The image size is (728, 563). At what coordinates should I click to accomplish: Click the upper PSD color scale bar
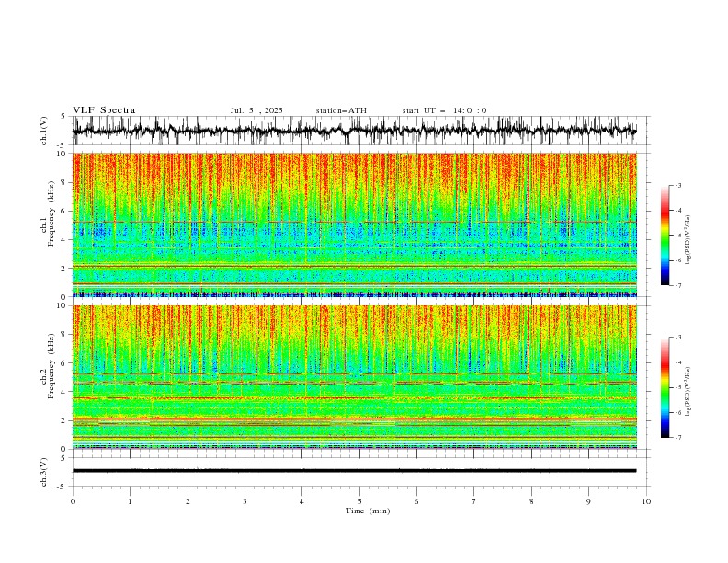(665, 236)
